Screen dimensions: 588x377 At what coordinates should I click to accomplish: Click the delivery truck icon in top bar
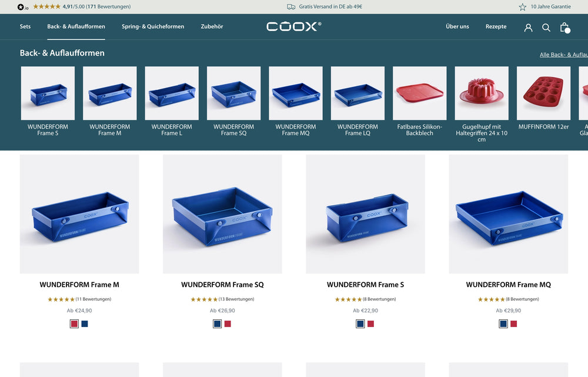pos(291,6)
